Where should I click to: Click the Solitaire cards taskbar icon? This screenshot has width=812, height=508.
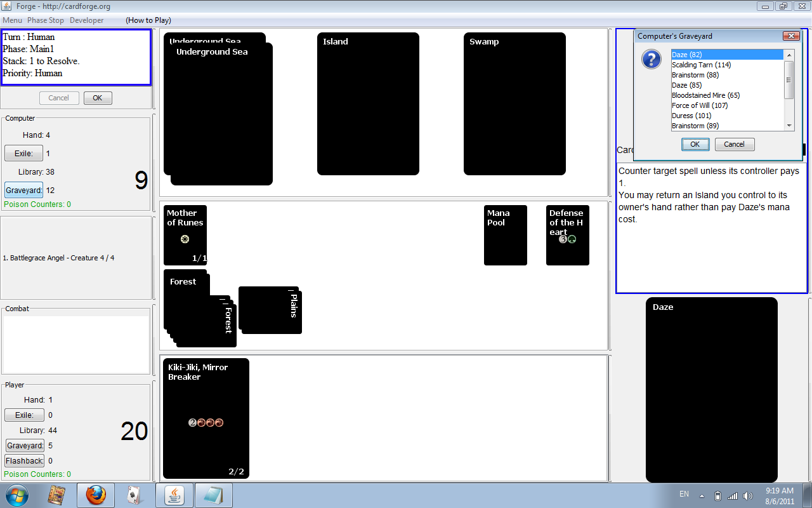(x=134, y=495)
